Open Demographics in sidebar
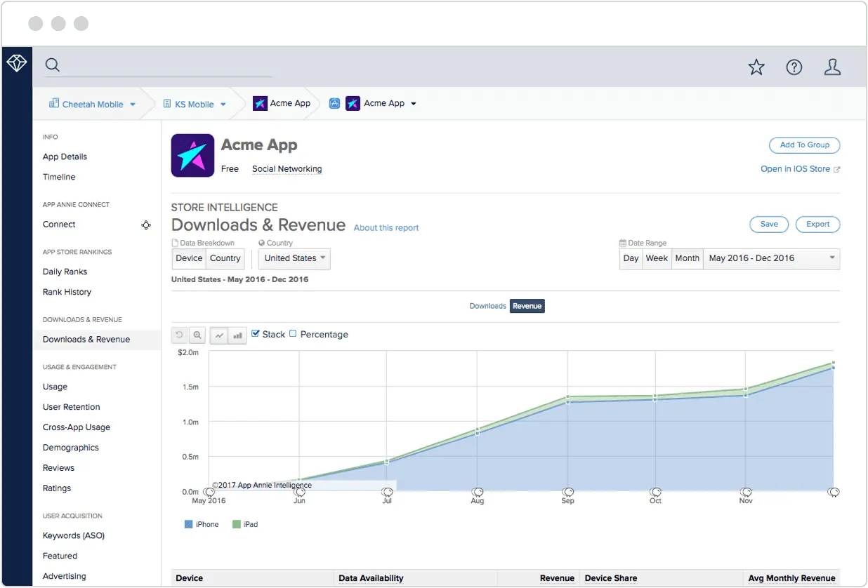The image size is (868, 588). pyautogui.click(x=70, y=448)
